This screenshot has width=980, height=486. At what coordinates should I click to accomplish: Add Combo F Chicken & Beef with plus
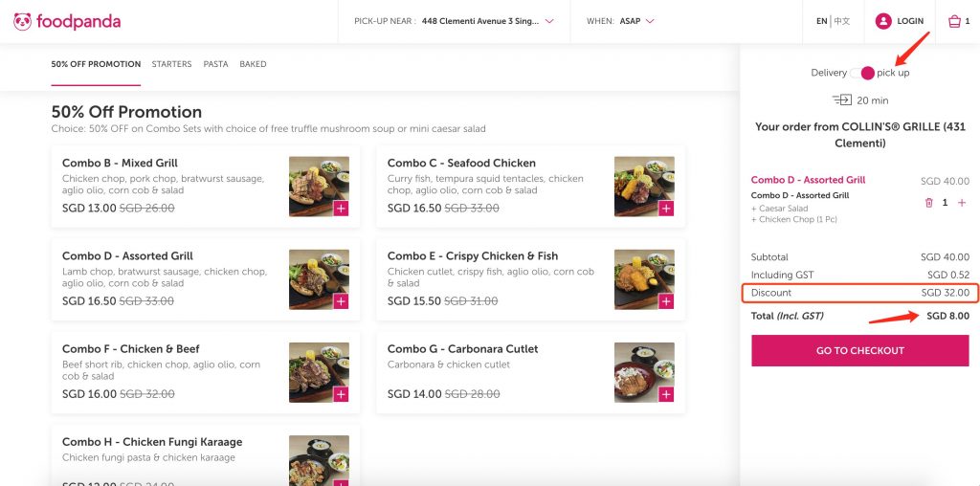click(x=341, y=394)
